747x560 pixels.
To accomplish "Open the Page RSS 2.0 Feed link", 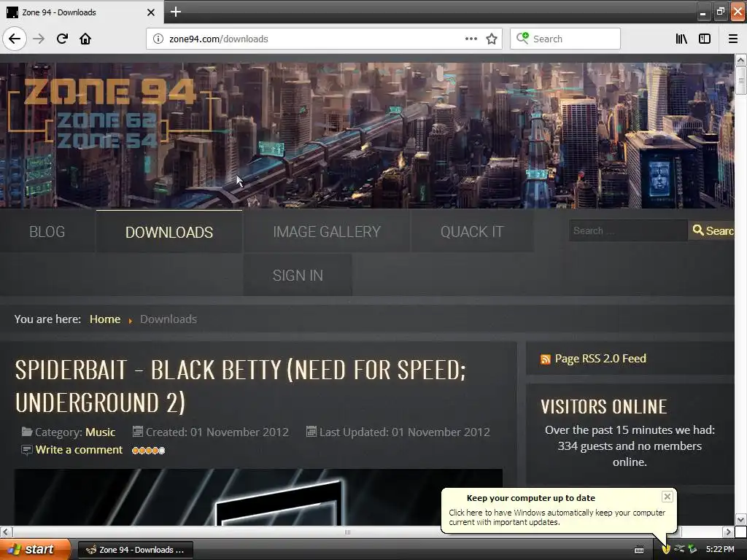I will [600, 359].
